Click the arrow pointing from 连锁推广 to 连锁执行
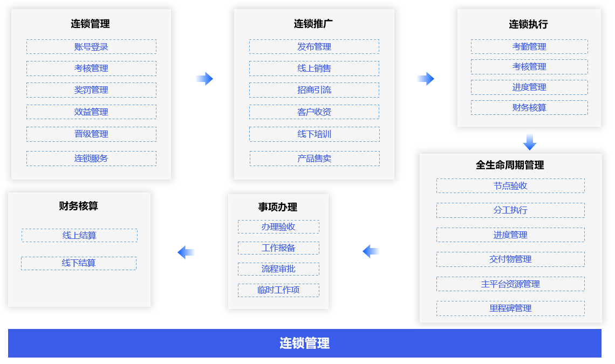The width and height of the screenshot is (615, 364). point(426,79)
